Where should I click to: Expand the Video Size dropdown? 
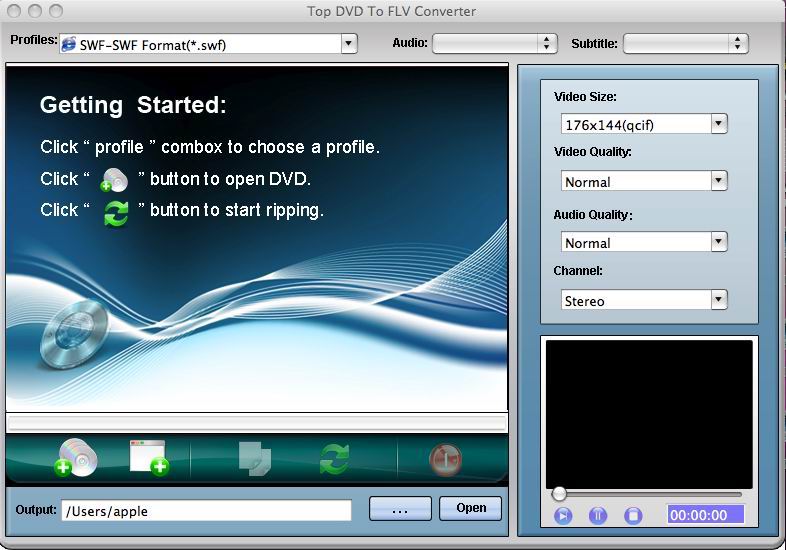719,123
